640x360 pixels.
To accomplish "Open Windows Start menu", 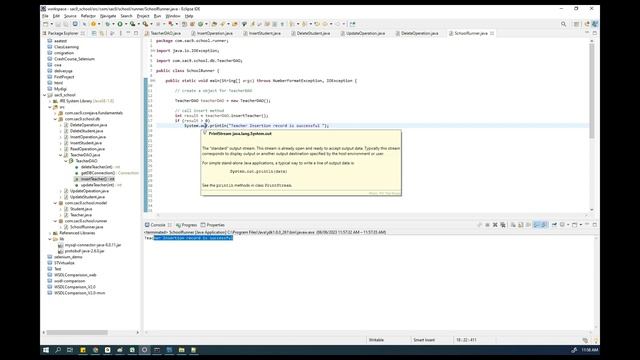I will pos(46,350).
